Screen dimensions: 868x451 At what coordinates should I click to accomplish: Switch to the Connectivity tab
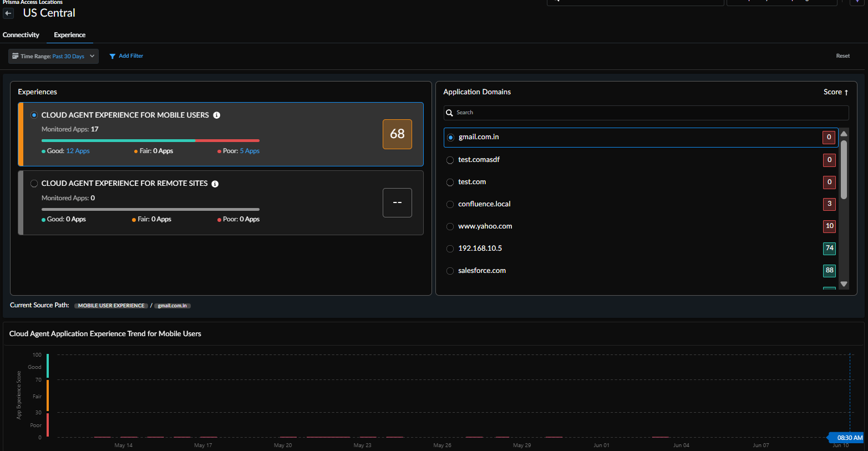tap(21, 35)
